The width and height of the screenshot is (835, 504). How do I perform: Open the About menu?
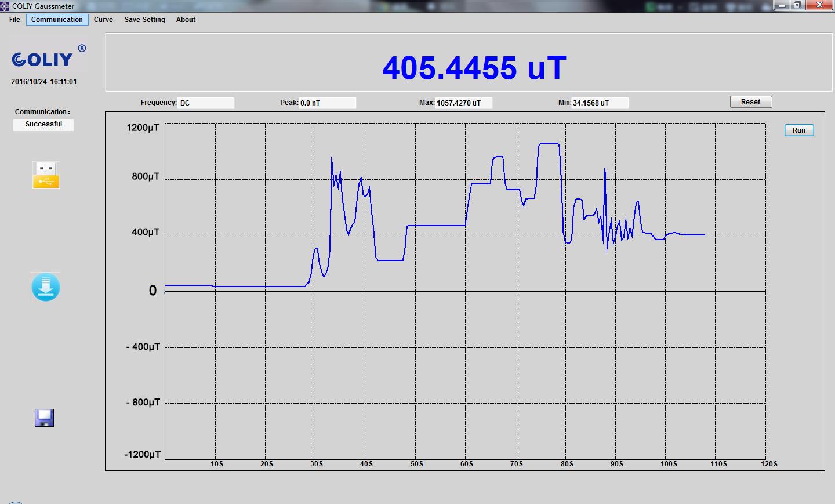(186, 20)
